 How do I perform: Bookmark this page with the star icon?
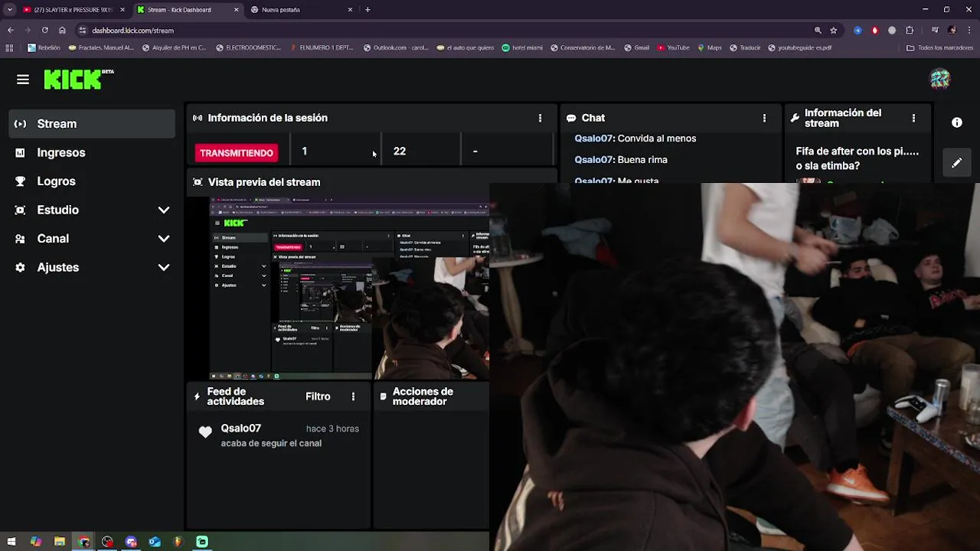(834, 31)
